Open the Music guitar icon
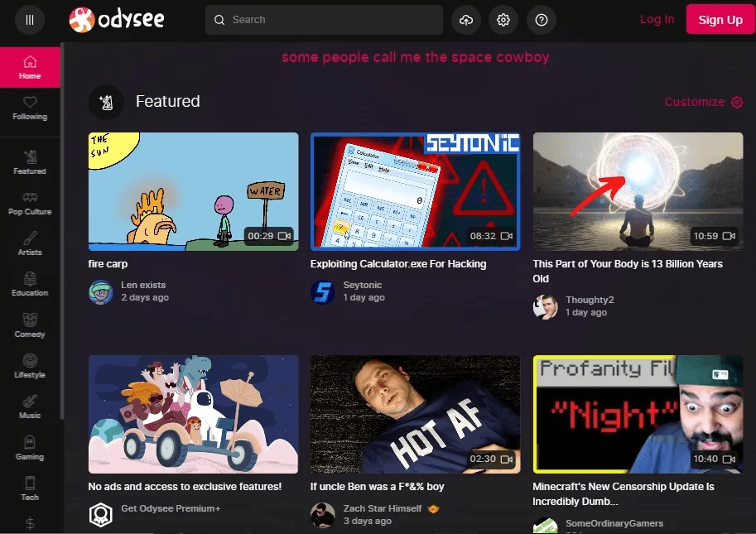Screen dimensions: 756x534 [30, 402]
